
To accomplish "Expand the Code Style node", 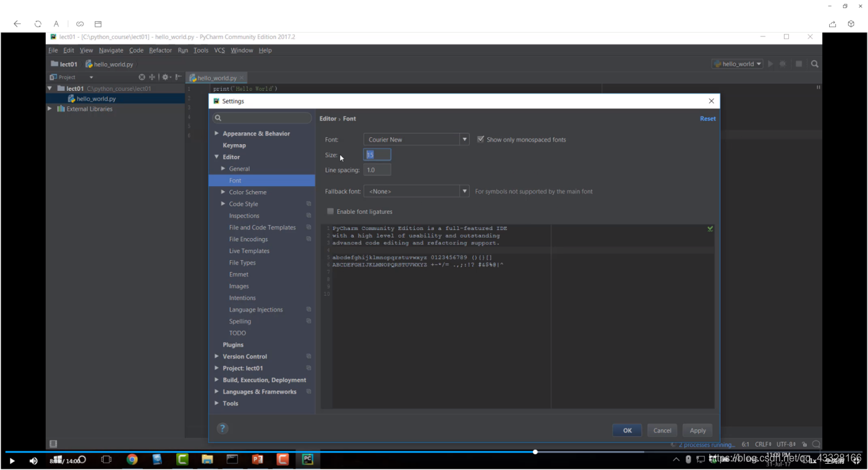I will pos(223,204).
